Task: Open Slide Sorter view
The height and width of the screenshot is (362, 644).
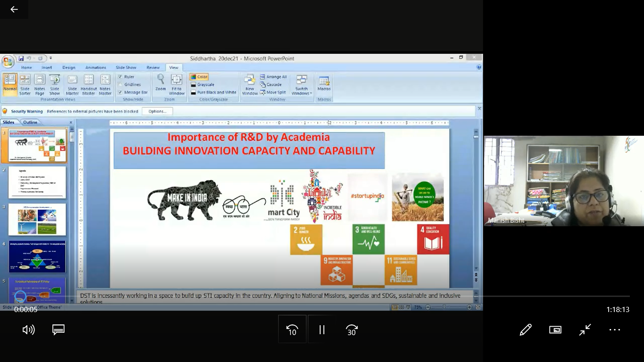Action: [25, 85]
